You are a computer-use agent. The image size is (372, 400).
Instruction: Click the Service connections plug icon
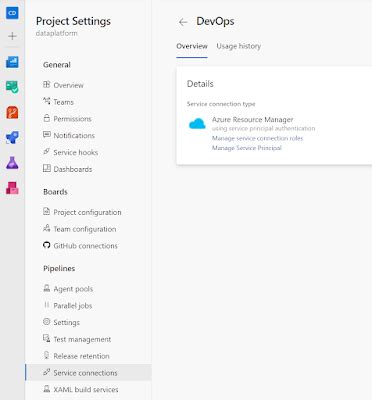(47, 372)
